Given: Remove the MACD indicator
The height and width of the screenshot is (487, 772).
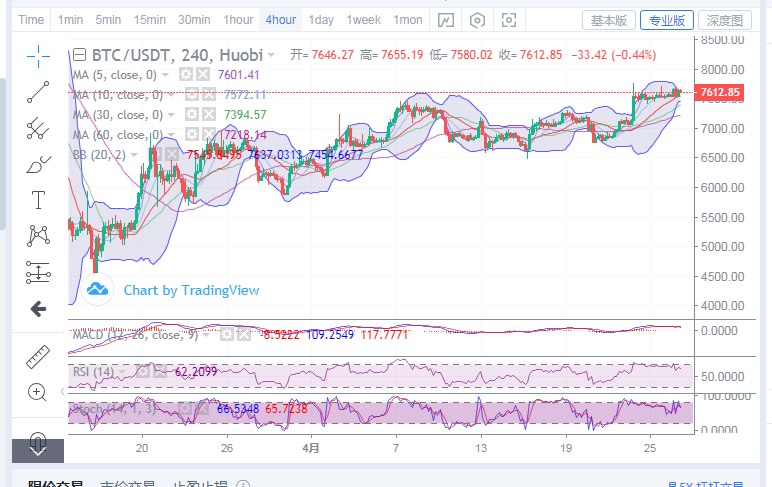Looking at the screenshot, I should point(244,335).
